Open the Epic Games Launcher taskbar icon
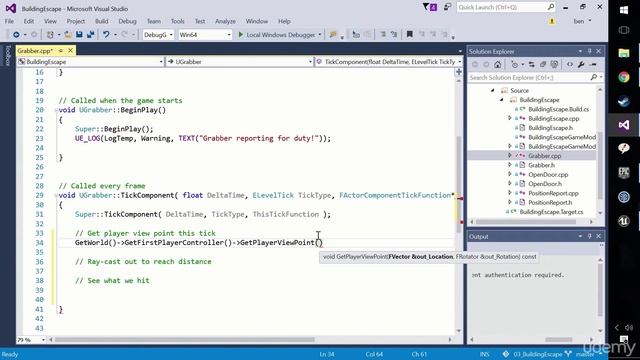The image size is (640, 360). 624,173
